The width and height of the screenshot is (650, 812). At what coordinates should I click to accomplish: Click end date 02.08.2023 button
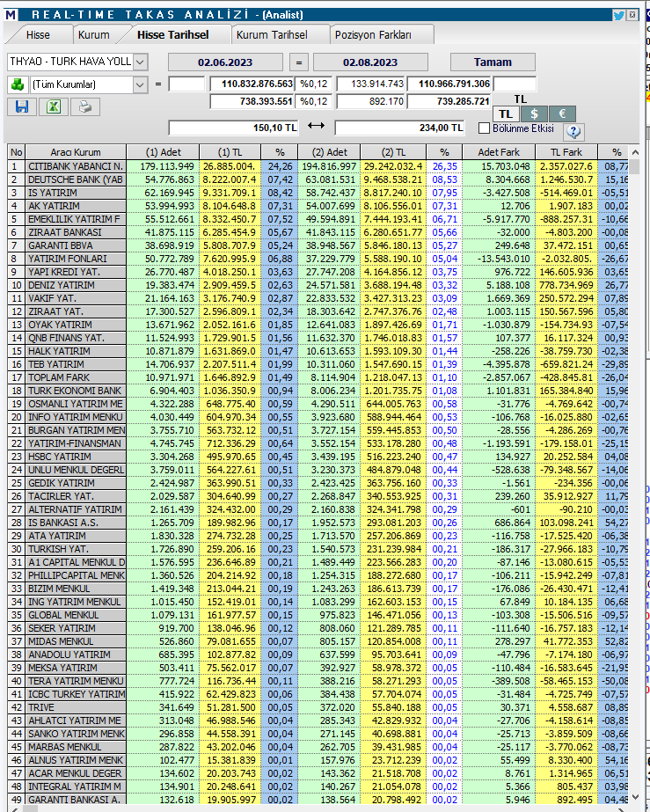coord(370,62)
